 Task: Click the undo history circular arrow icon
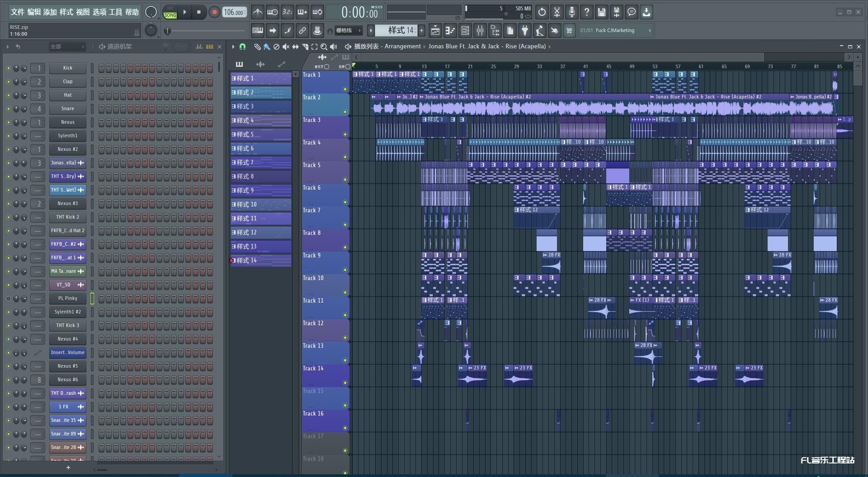coord(542,12)
